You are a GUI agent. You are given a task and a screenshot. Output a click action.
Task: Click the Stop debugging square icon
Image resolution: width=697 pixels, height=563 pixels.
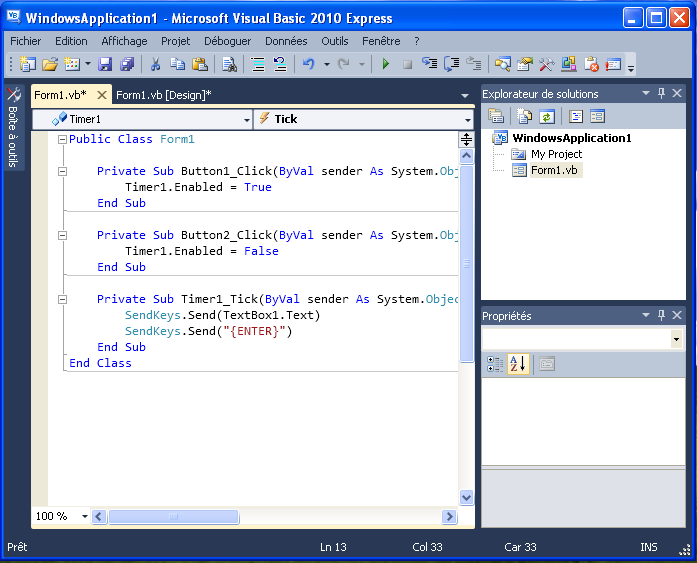point(407,65)
